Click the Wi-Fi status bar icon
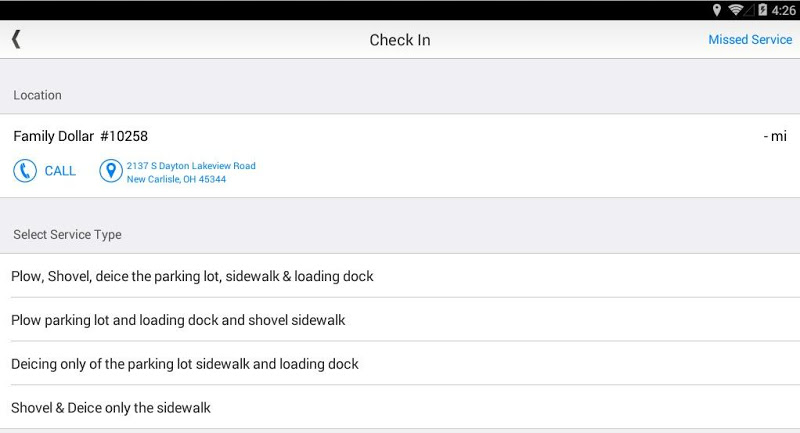800x433 pixels. (x=736, y=10)
